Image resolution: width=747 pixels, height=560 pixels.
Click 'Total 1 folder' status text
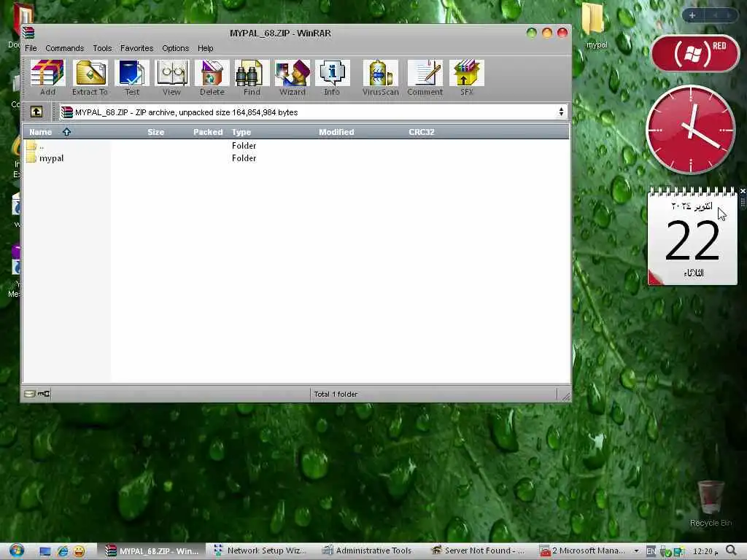tap(336, 394)
